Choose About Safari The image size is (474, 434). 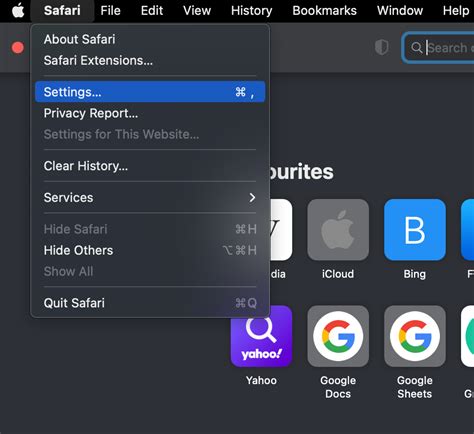(x=150, y=39)
